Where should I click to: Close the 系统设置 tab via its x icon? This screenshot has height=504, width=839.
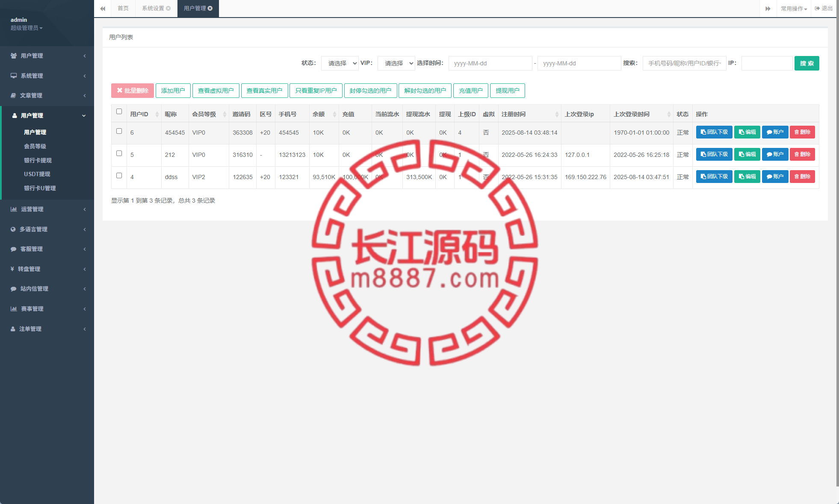168,9
